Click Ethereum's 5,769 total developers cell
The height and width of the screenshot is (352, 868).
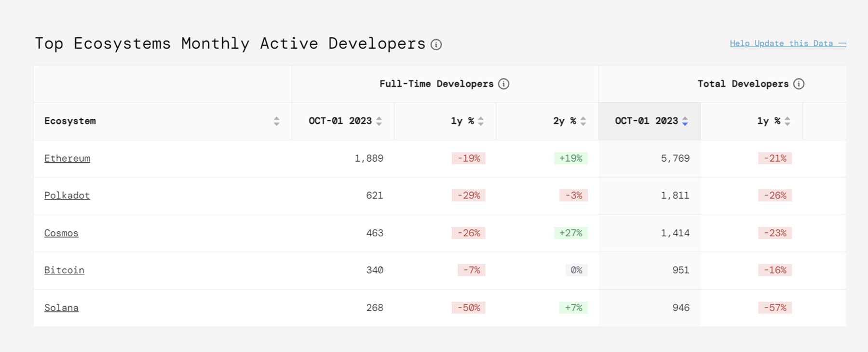(675, 158)
